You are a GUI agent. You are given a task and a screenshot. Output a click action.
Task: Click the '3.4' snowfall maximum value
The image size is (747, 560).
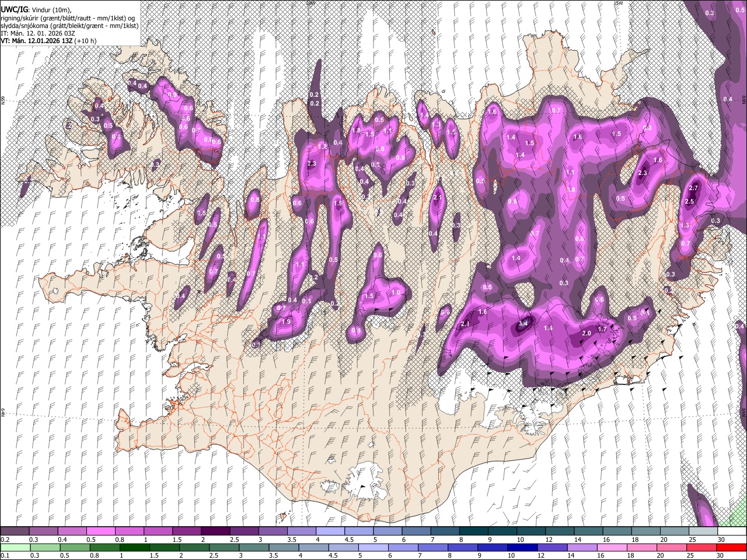click(523, 323)
